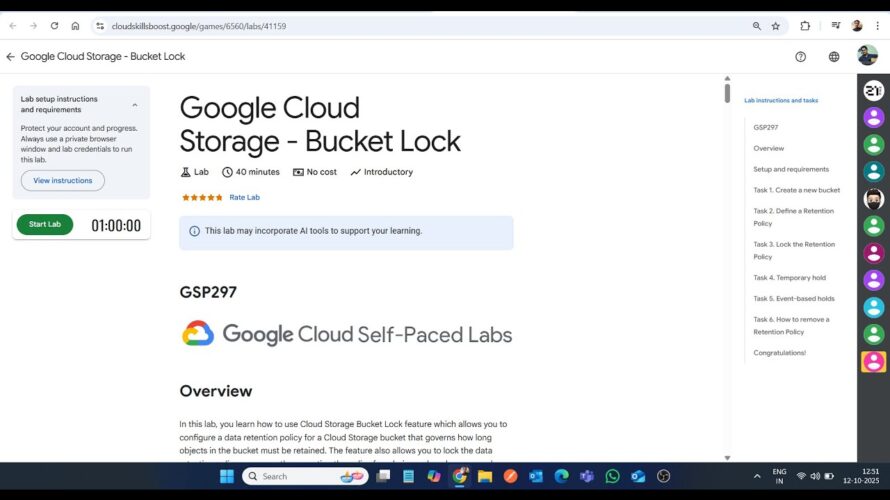Collapse the Lab setup instructions panel
The width and height of the screenshot is (890, 500).
click(135, 105)
